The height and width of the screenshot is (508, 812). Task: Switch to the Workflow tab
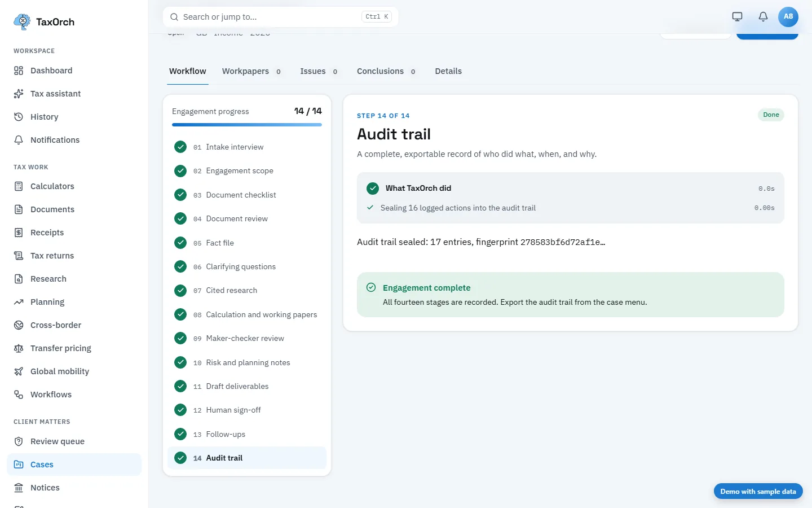point(188,71)
